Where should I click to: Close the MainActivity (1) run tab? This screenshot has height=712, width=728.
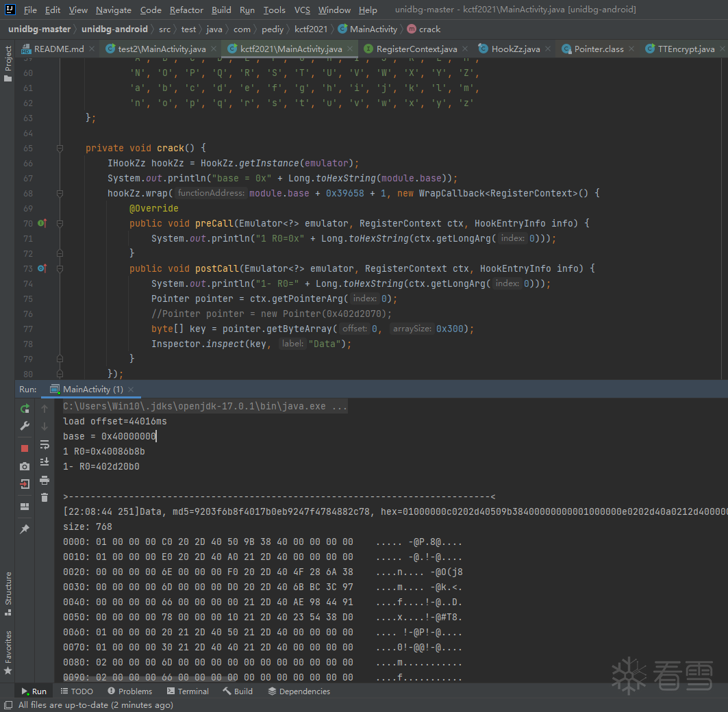(130, 390)
